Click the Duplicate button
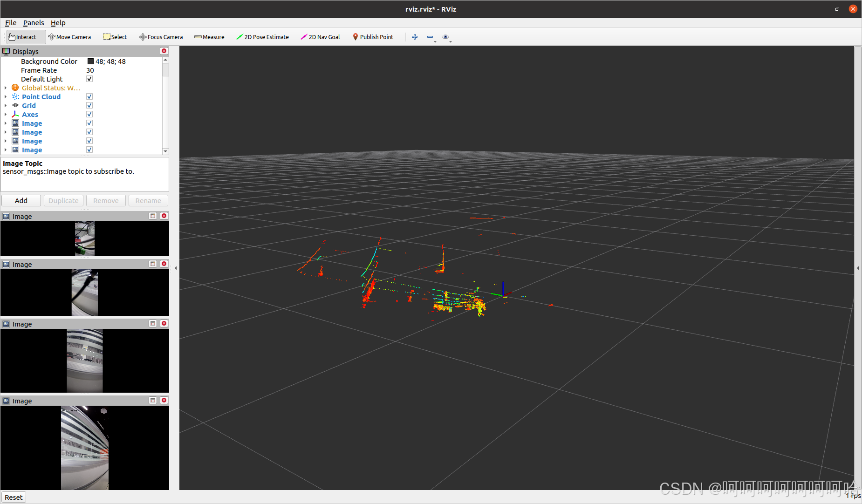This screenshot has height=504, width=862. click(x=63, y=200)
